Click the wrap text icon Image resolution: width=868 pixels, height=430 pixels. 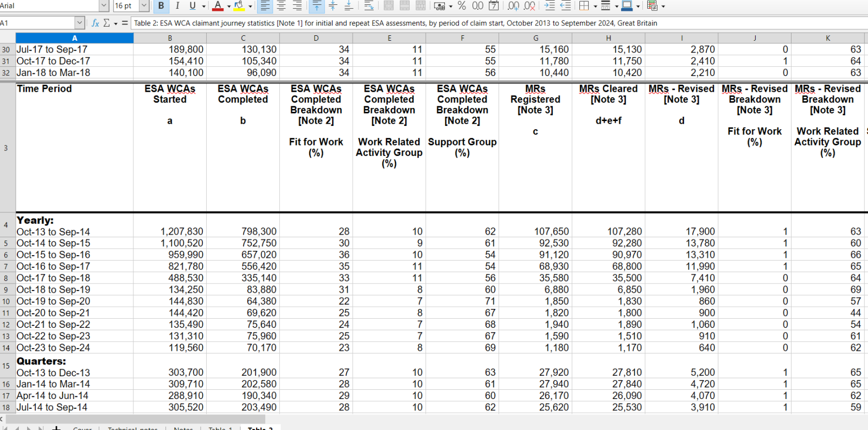pyautogui.click(x=368, y=6)
